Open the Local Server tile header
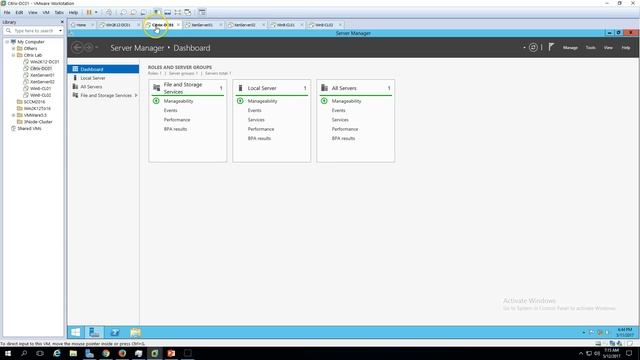The image size is (640, 360). pos(272,88)
